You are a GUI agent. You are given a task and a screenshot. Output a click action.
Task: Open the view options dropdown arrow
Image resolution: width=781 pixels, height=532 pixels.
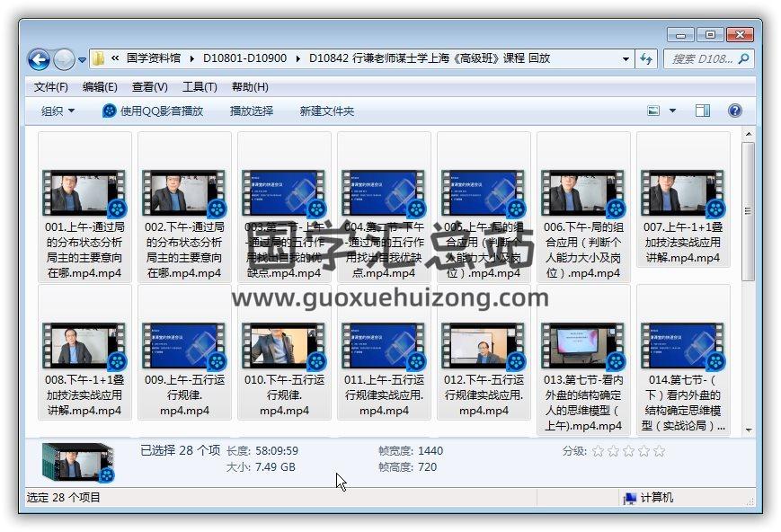point(672,111)
